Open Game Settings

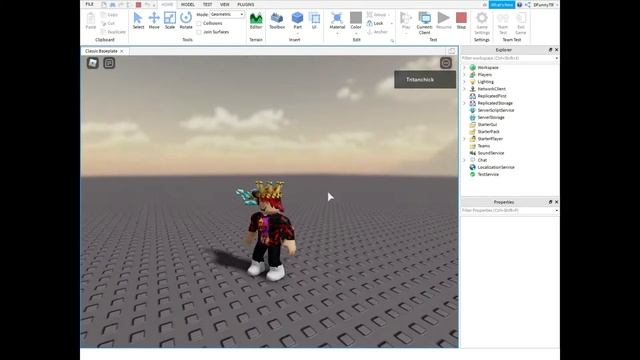click(482, 23)
